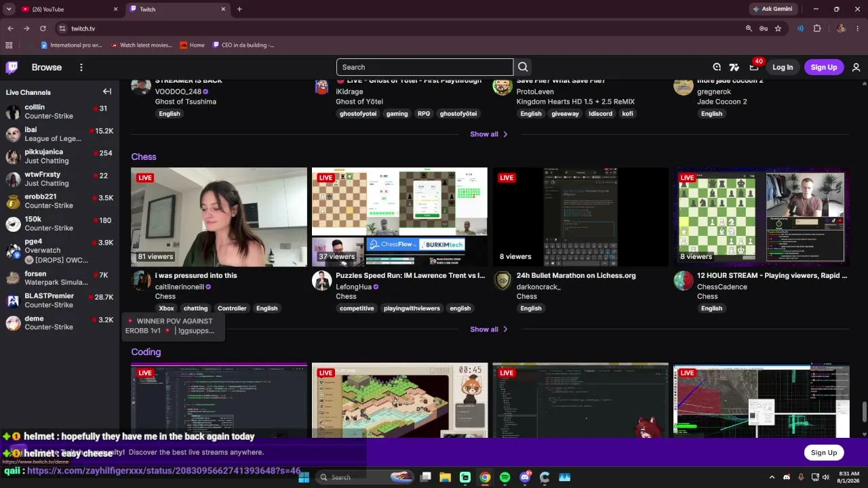Open the Chrome profile avatar

pyautogui.click(x=841, y=28)
